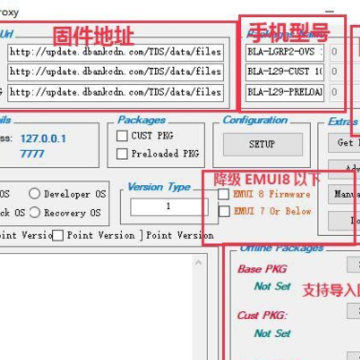
Task: Click the Manu... button under Extras
Action: tap(344, 194)
